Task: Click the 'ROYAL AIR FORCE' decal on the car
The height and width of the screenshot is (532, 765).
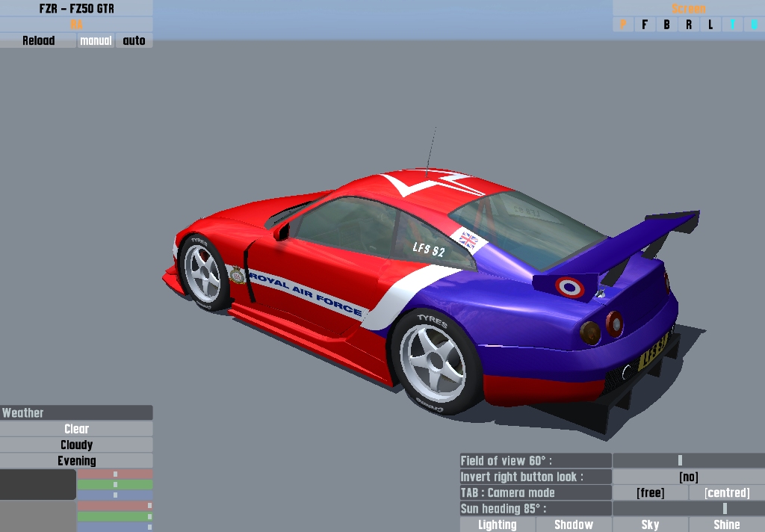Action: pos(306,294)
